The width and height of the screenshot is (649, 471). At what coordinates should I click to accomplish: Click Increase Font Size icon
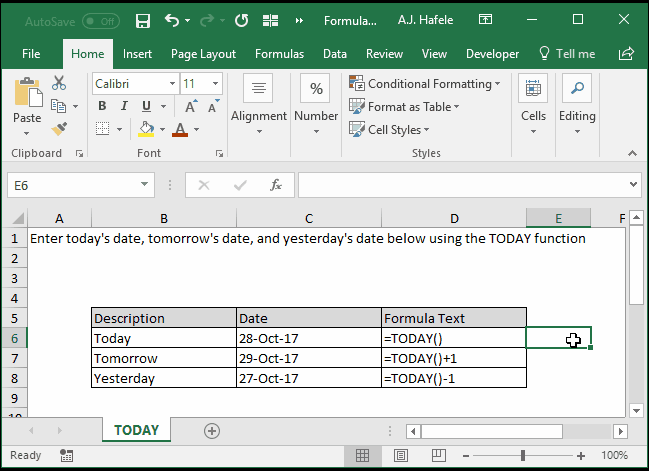pyautogui.click(x=191, y=106)
